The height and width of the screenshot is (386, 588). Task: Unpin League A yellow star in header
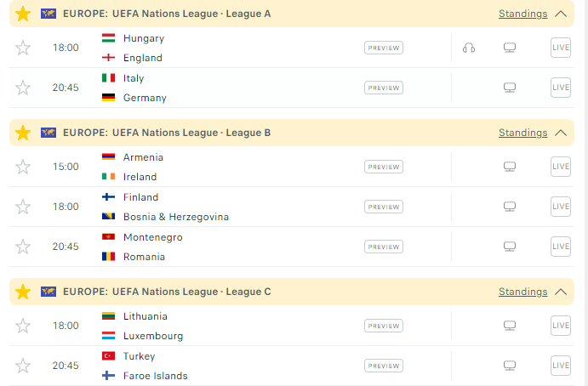(x=23, y=14)
